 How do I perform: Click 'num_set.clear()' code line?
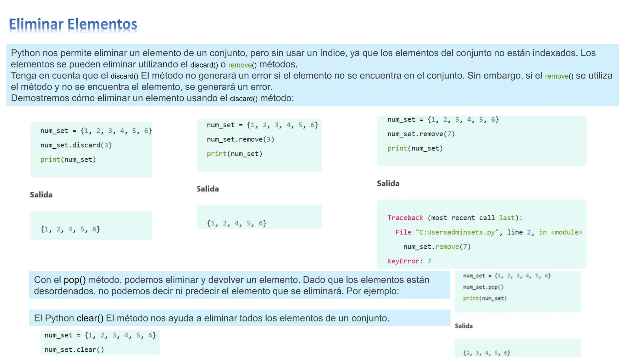74,349
